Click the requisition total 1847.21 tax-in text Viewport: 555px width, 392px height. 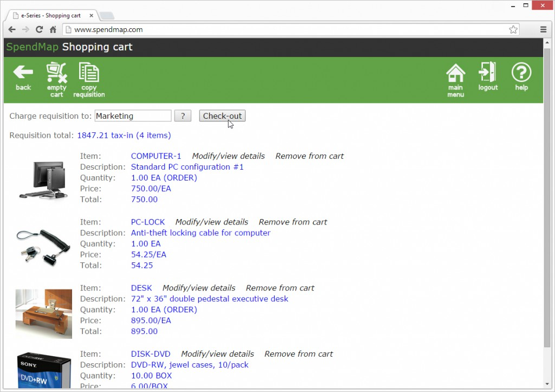point(124,135)
